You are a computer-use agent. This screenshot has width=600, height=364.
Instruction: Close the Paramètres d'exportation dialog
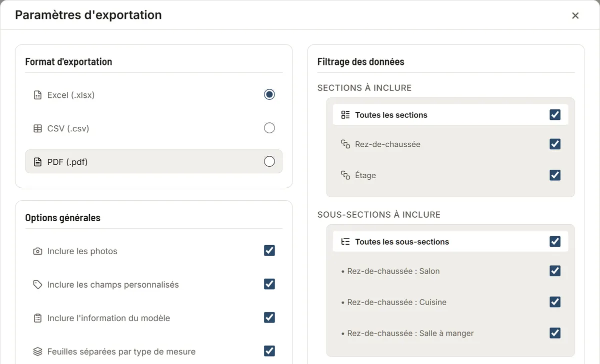[x=575, y=15]
